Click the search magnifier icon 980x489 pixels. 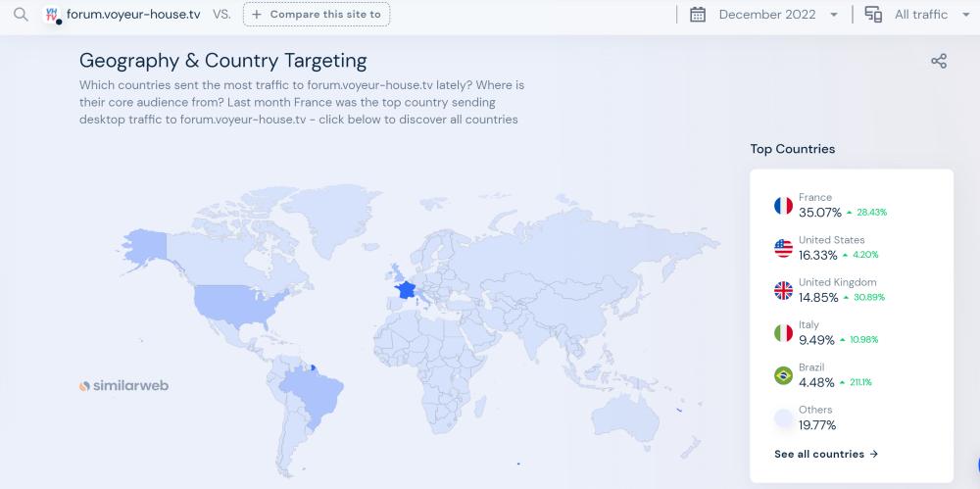[20, 15]
